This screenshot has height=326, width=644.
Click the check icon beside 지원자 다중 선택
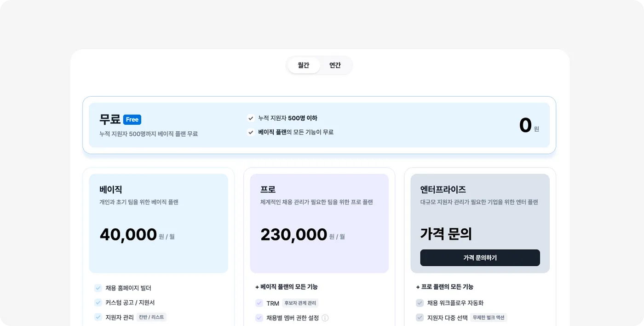click(420, 317)
